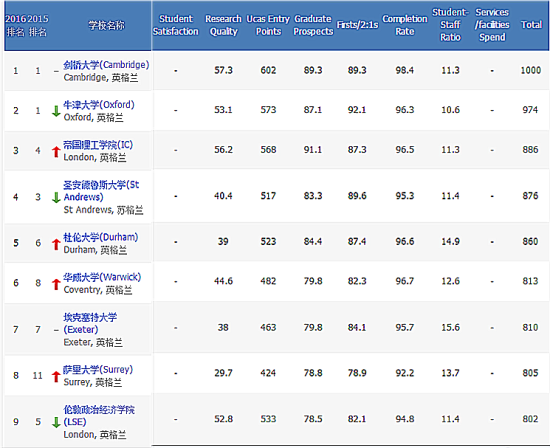The image size is (550, 448).
Task: Open the Exeter university link
Action: click(x=90, y=323)
